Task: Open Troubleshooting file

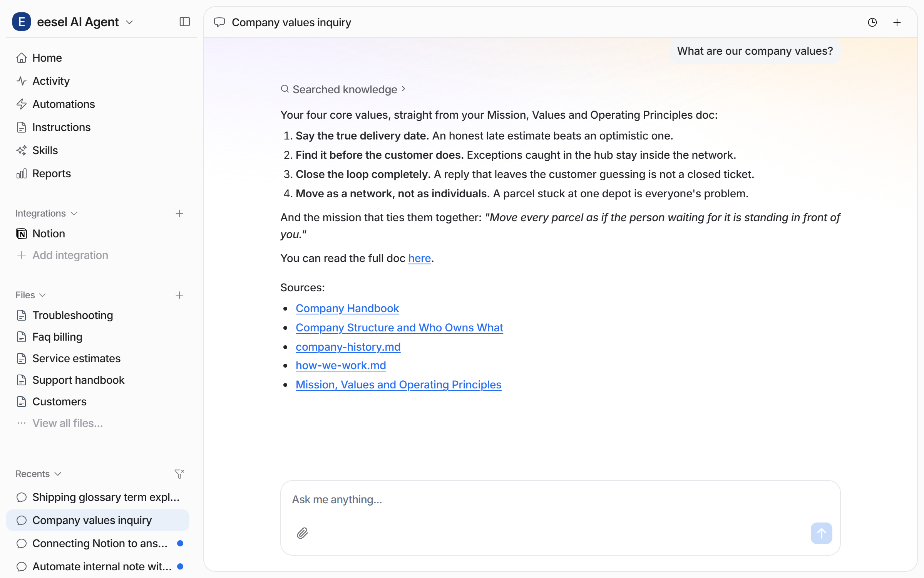Action: tap(98, 315)
